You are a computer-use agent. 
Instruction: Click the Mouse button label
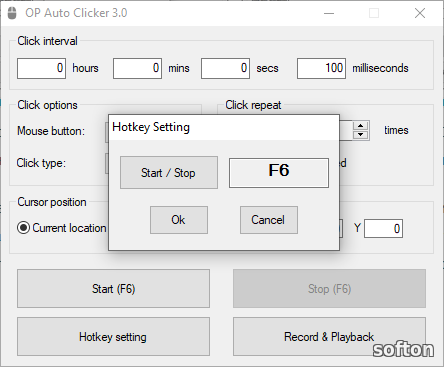pyautogui.click(x=51, y=131)
